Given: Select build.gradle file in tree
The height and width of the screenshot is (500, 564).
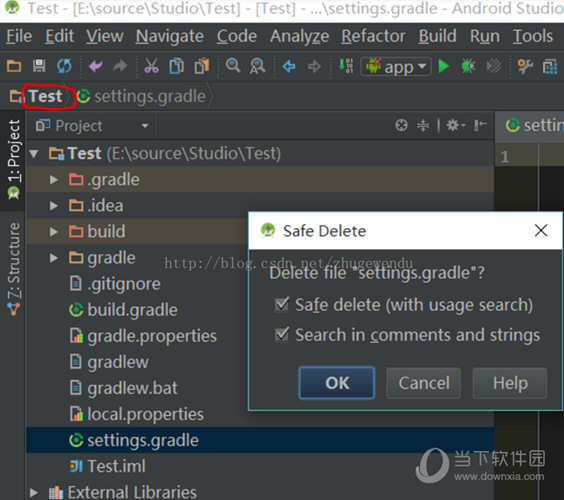Looking at the screenshot, I should coord(132,310).
